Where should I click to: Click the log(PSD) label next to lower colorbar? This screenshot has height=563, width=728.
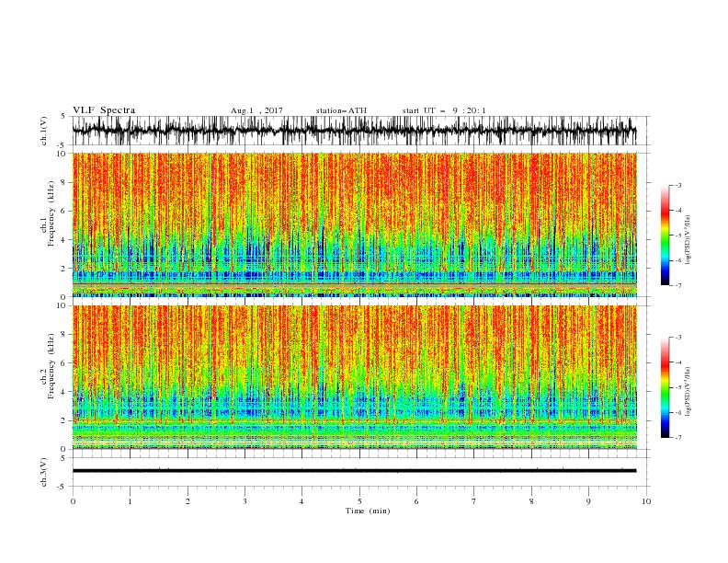tap(688, 391)
